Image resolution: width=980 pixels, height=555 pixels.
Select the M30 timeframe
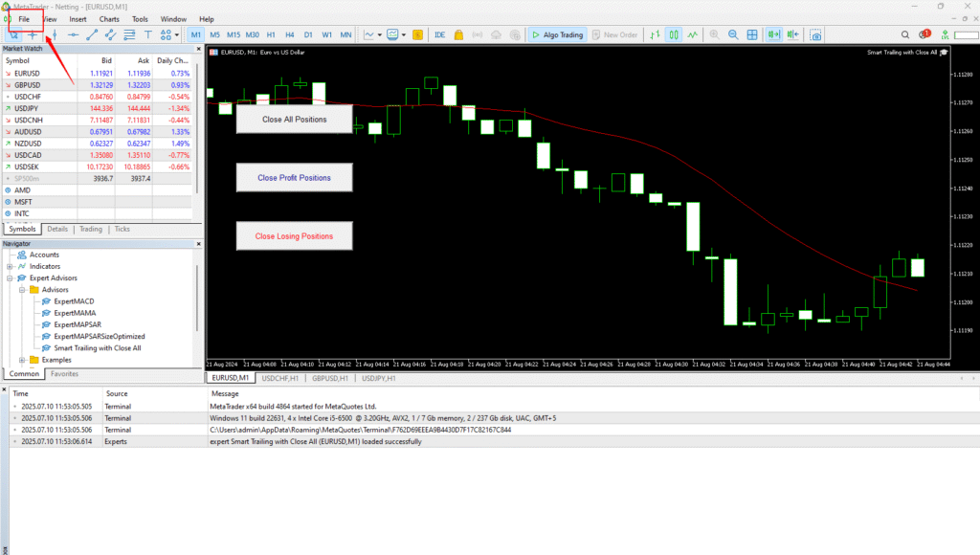[x=253, y=35]
